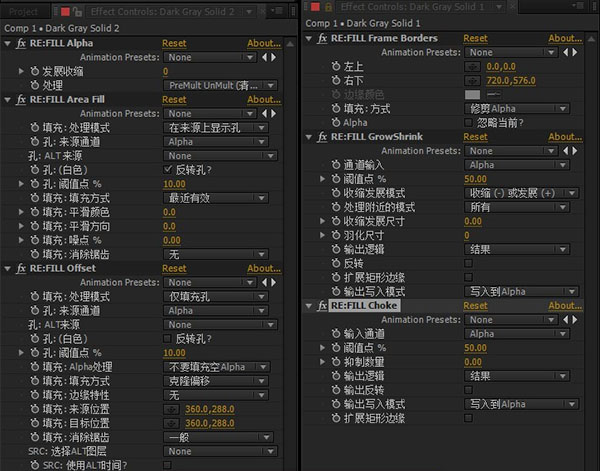Image resolution: width=600 pixels, height=471 pixels.
Task: Collapse RE:FILL GrowShrink effect group
Action: coord(308,137)
